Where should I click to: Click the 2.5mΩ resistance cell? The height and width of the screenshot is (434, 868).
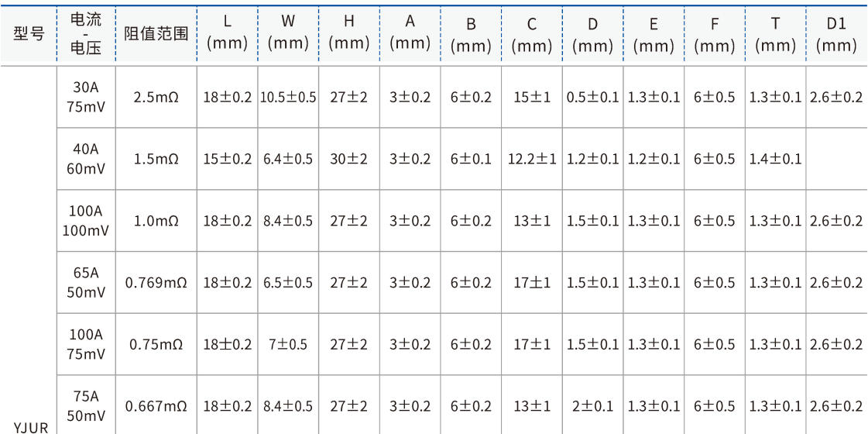coord(156,98)
